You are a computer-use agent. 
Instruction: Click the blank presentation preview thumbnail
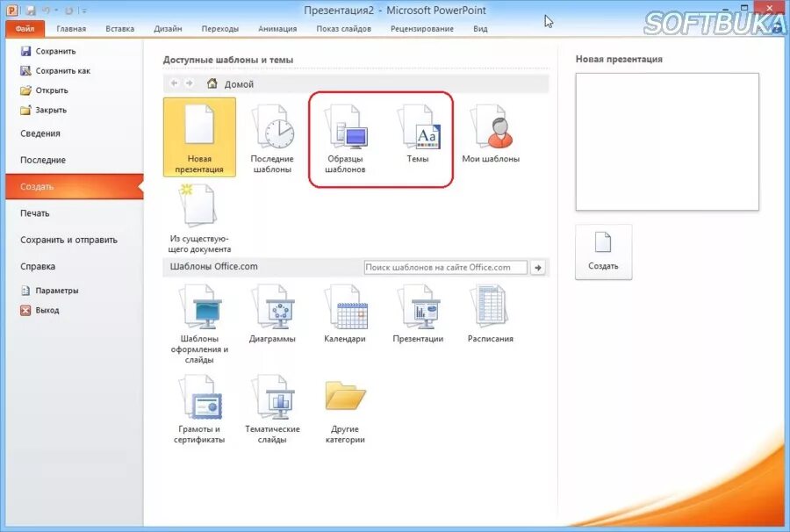click(x=667, y=141)
